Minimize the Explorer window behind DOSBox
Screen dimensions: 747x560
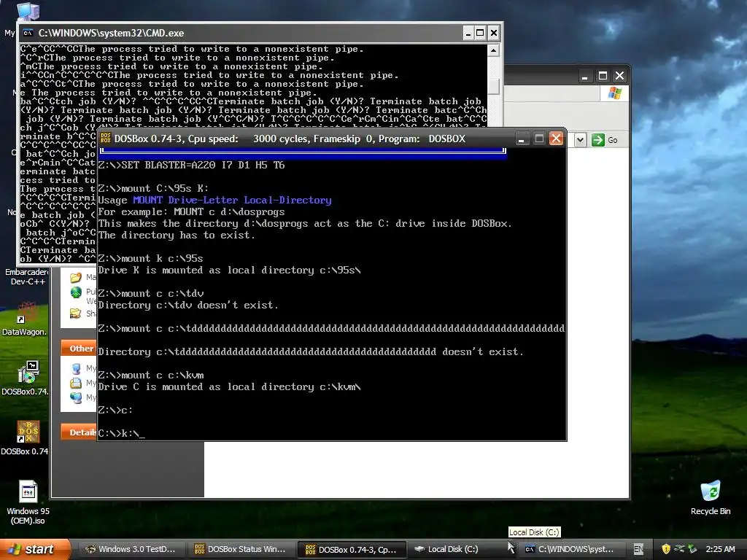(584, 76)
